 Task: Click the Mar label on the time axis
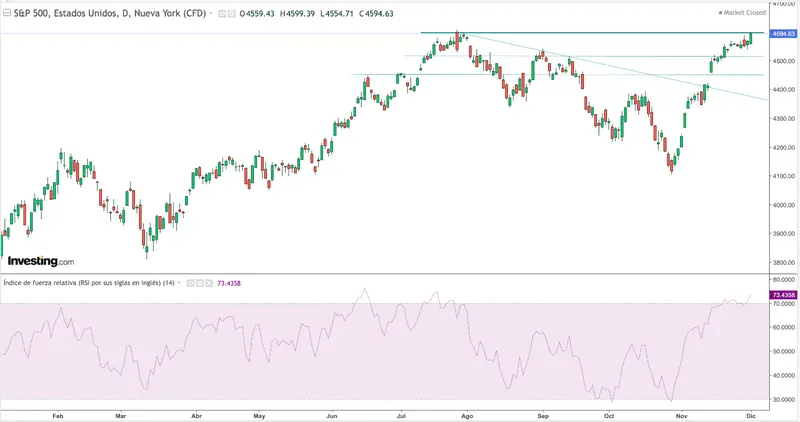pos(120,416)
